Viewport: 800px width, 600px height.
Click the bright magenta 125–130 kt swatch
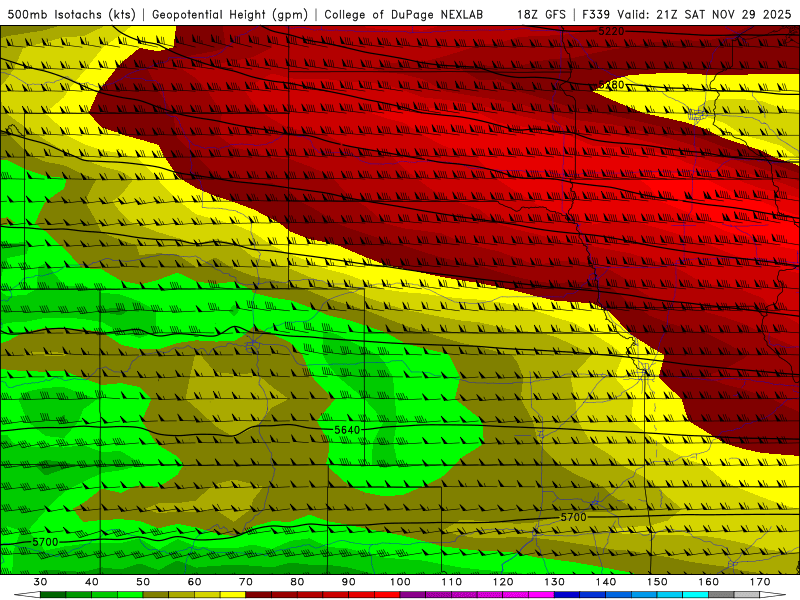pos(542,595)
